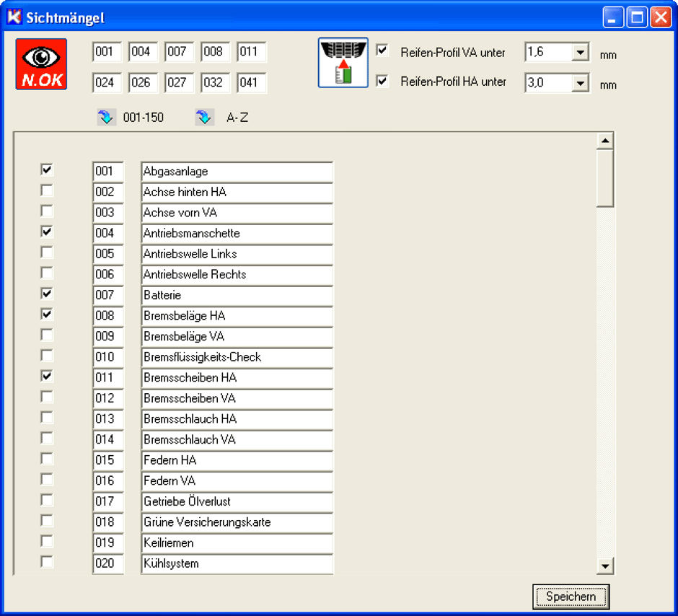
Task: Select the top-row code field containing 011
Action: [251, 52]
